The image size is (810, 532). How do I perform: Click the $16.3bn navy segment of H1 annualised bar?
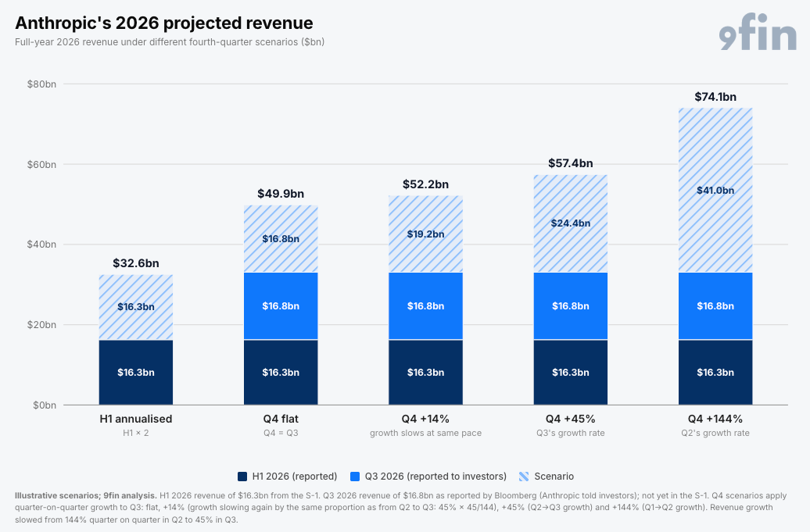tap(136, 373)
